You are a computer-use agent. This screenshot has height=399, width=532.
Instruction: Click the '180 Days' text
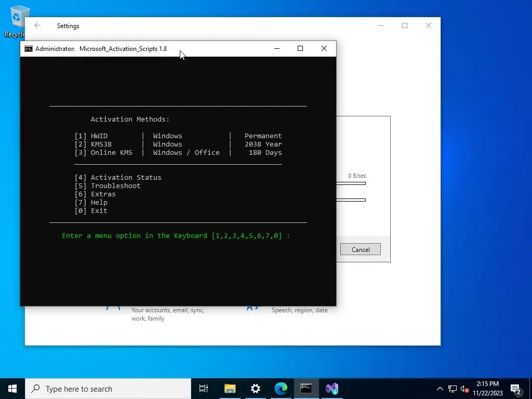point(265,152)
